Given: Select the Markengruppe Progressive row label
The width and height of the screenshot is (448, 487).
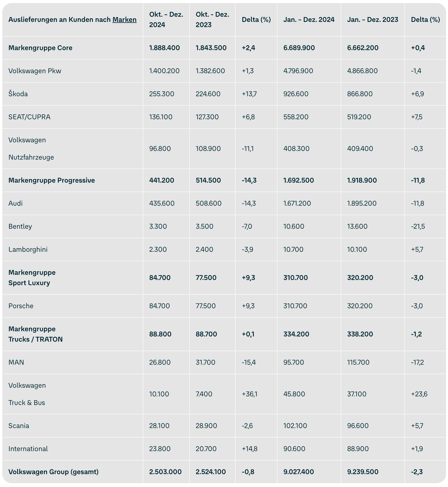Looking at the screenshot, I should 51,180.
